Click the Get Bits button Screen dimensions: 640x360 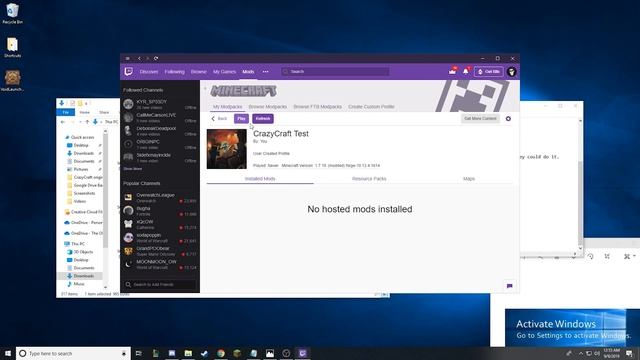[x=489, y=71]
